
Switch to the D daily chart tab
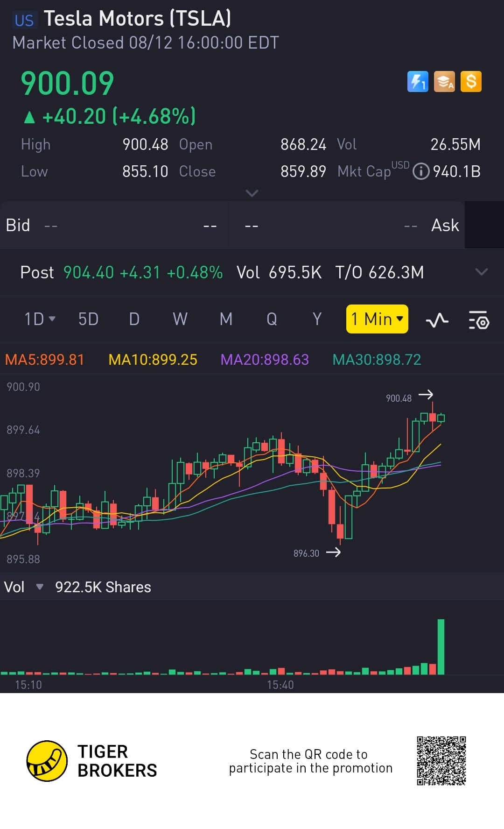[x=134, y=319]
